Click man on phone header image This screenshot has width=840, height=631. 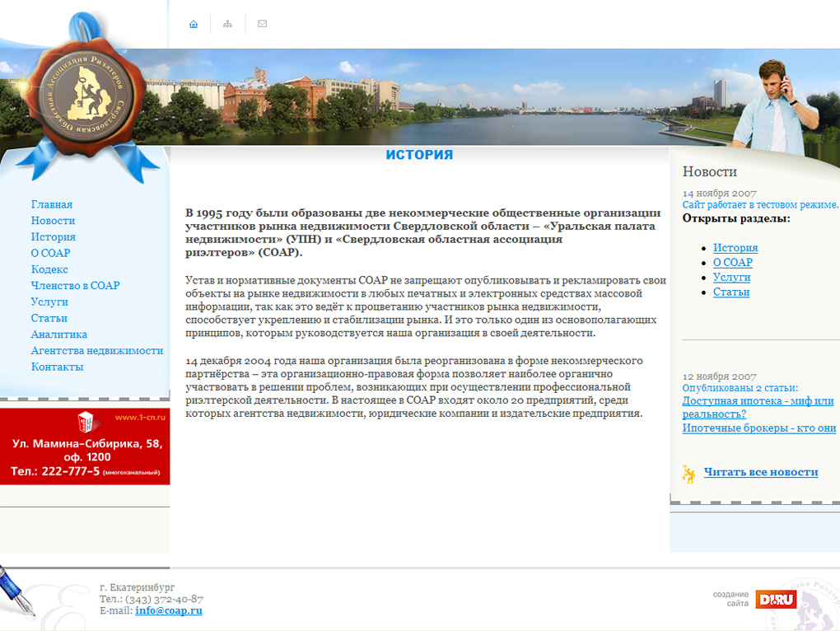pyautogui.click(x=775, y=105)
